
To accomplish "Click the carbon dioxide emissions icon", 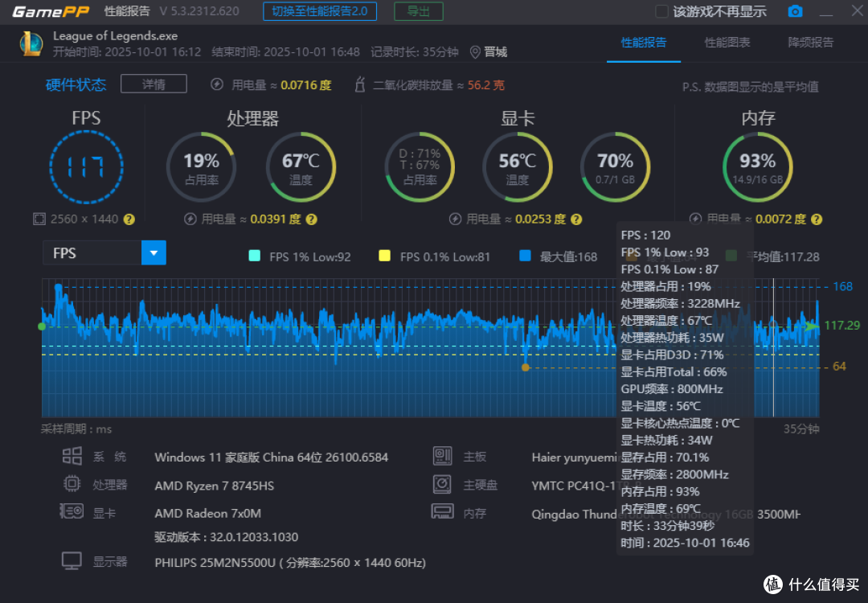I will pyautogui.click(x=360, y=84).
